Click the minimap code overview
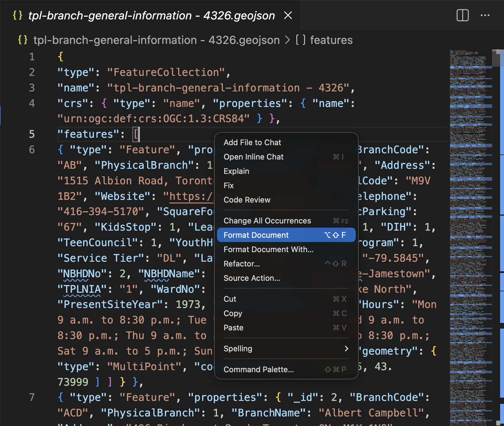The width and height of the screenshot is (504, 426). coord(471,237)
